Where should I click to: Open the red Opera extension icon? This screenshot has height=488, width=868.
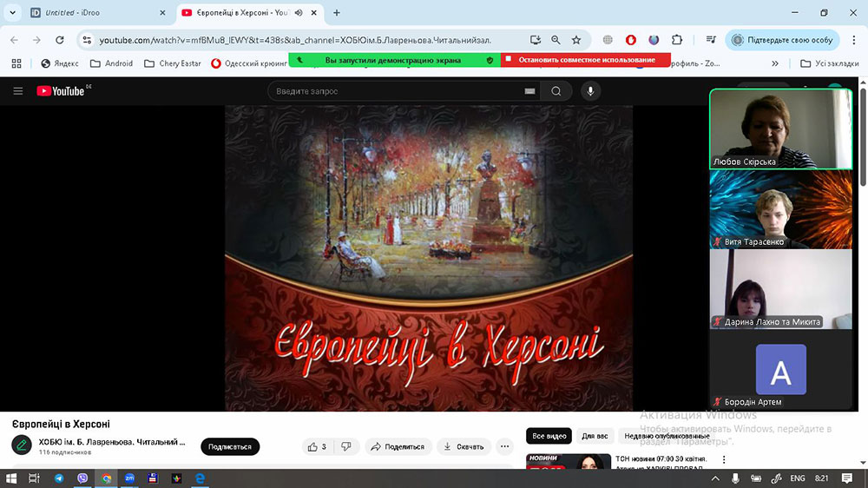click(x=630, y=40)
